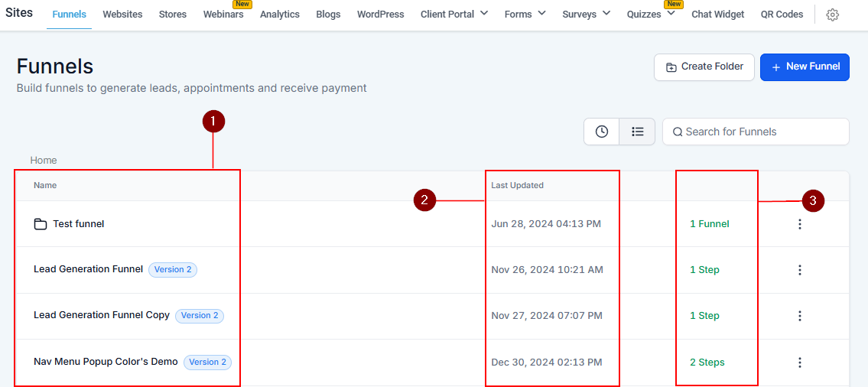Open Nav Menu Popup Color's Demo funnel
Viewport: 868px width, 387px height.
click(x=106, y=362)
